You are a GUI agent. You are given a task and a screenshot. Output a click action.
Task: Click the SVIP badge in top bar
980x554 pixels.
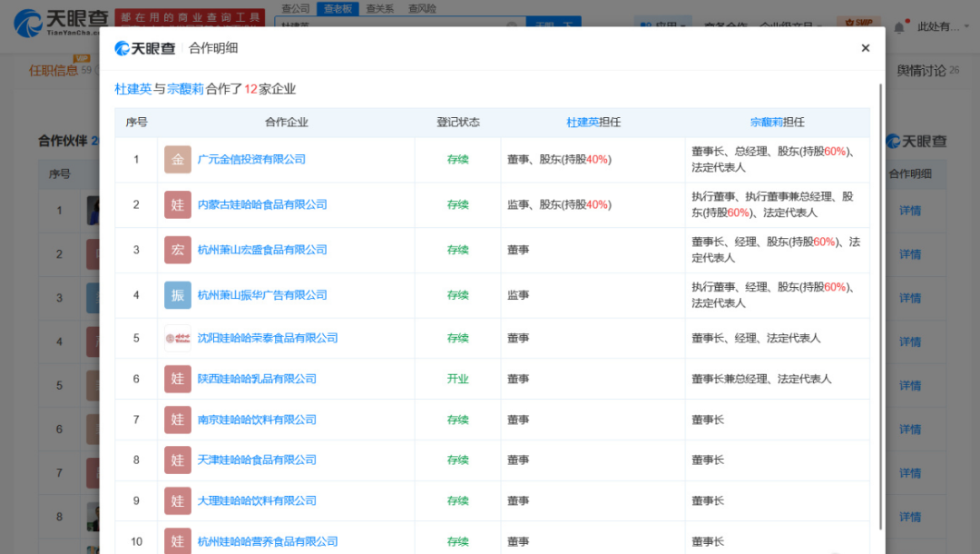pyautogui.click(x=858, y=23)
